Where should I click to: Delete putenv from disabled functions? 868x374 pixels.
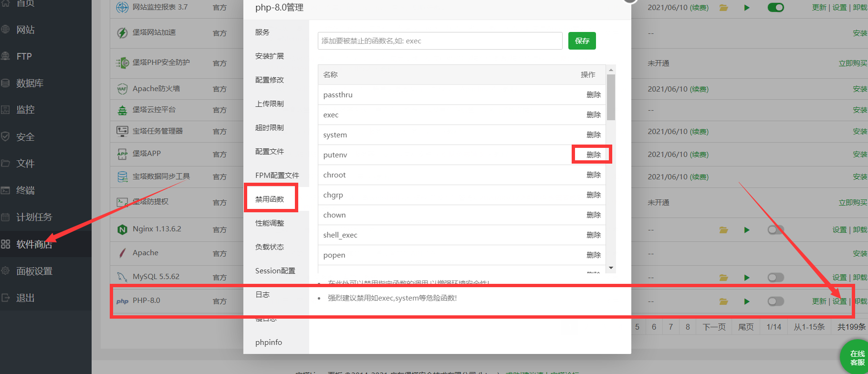(x=593, y=155)
